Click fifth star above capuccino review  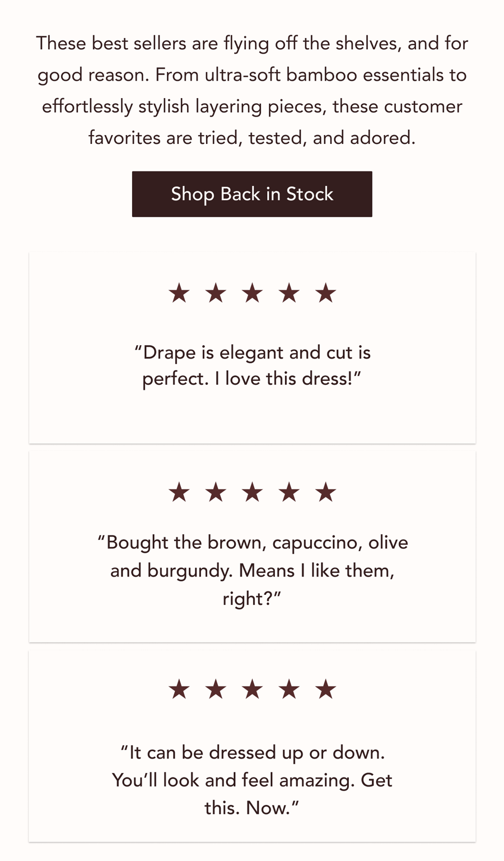tap(325, 492)
